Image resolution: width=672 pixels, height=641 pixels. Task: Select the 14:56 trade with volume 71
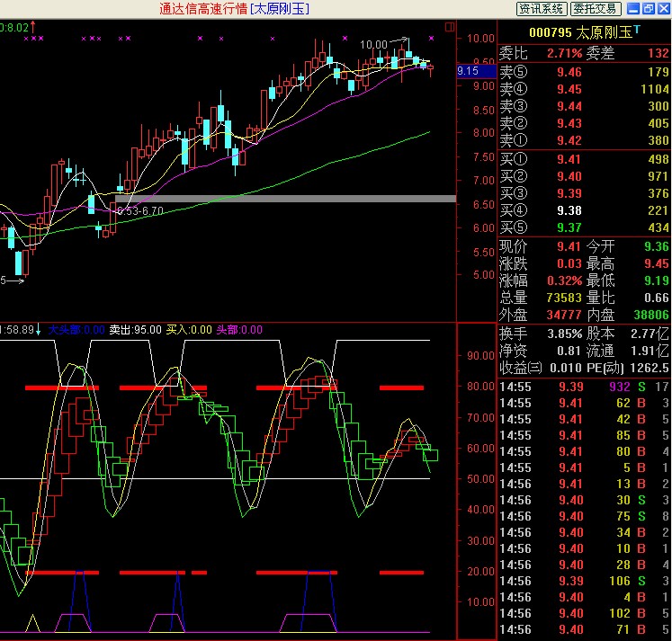[584, 630]
